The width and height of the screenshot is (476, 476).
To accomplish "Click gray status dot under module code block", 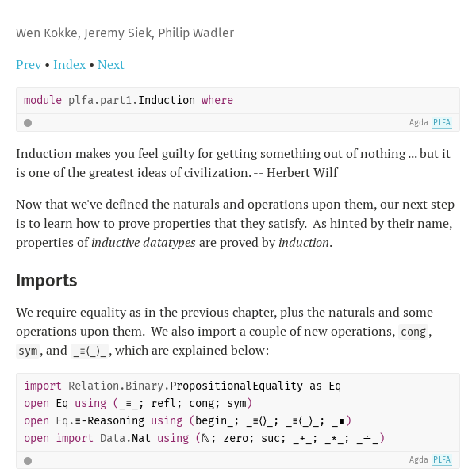I will (28, 123).
